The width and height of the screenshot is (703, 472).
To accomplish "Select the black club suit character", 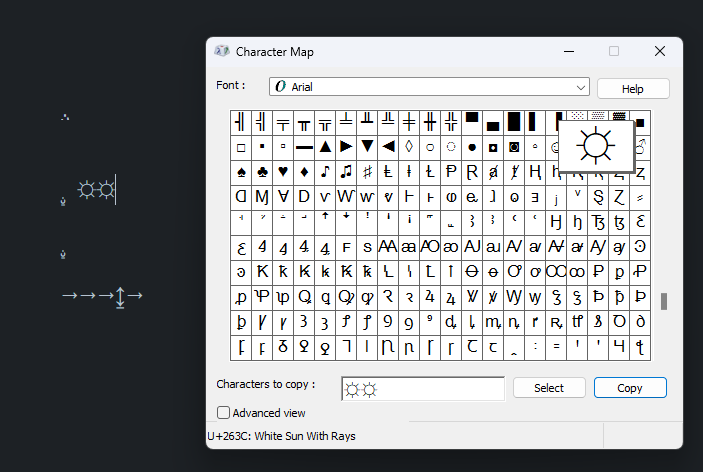I will pos(262,171).
